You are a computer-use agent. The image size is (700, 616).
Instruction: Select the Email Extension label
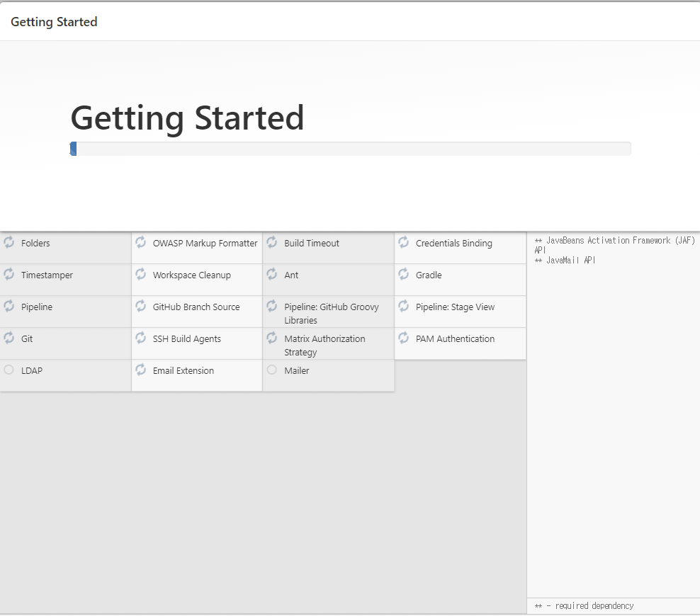(x=183, y=371)
